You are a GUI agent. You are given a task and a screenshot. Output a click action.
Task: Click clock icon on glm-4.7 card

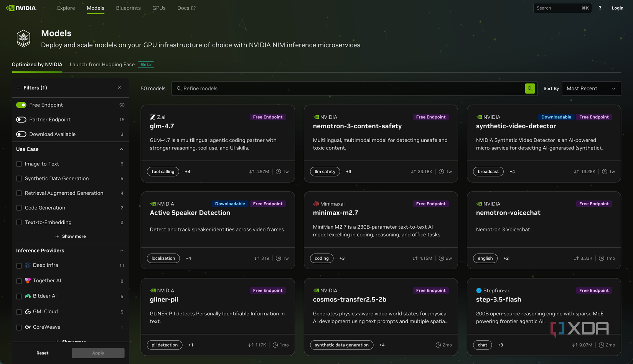coord(279,172)
